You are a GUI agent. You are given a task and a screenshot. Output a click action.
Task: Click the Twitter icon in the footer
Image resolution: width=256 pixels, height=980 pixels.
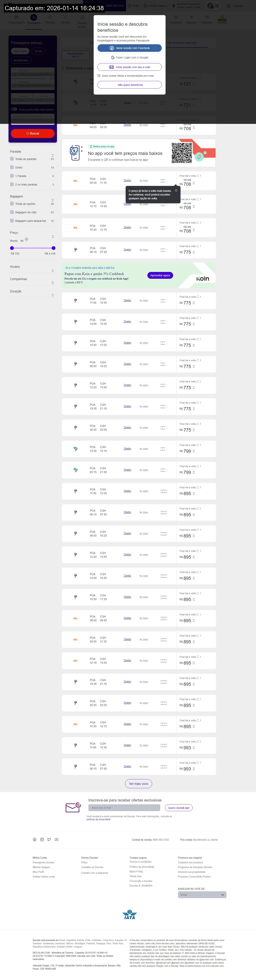tap(49, 839)
